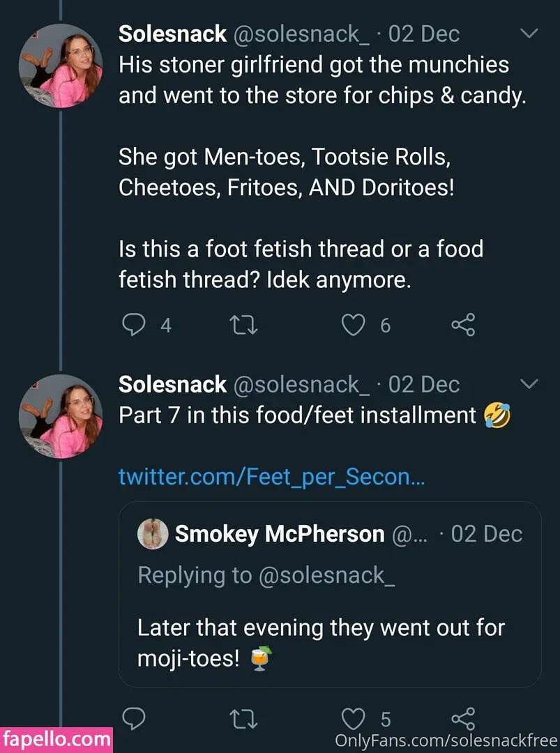Click the fapello.com watermark badge
560x753 pixels.
point(56,738)
